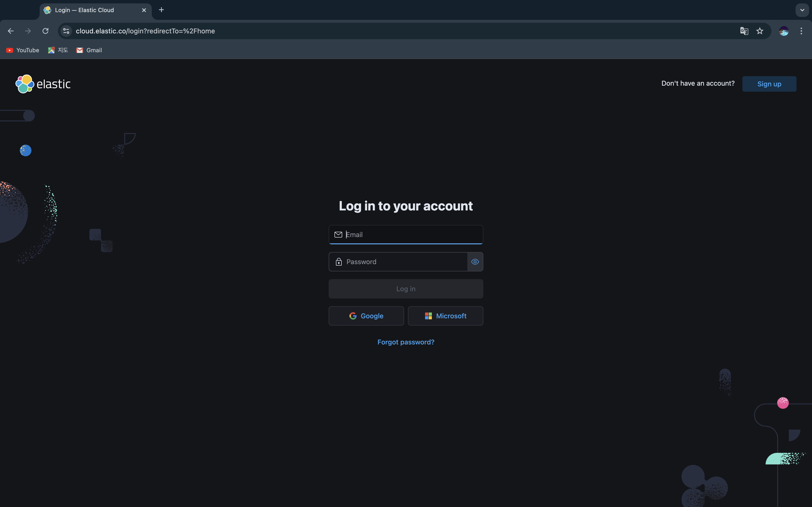Reload the page
The image size is (812, 507).
[x=46, y=31]
